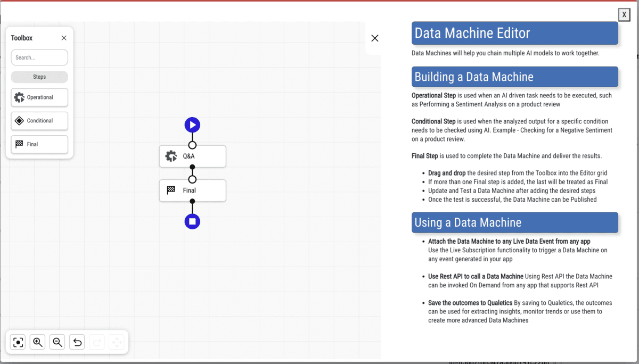The height and width of the screenshot is (364, 639).
Task: Click the gear icon inside the Q&A node
Action: pos(170,156)
